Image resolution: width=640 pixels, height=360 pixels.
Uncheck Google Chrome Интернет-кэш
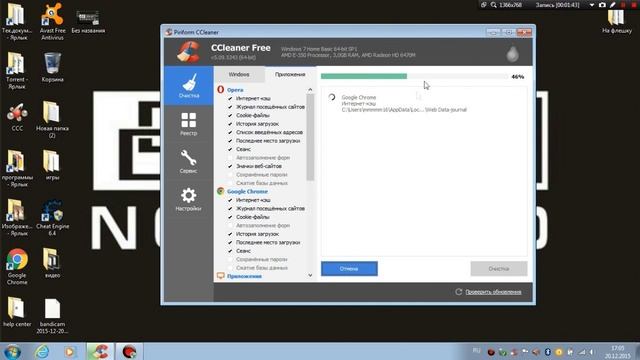[x=230, y=200]
